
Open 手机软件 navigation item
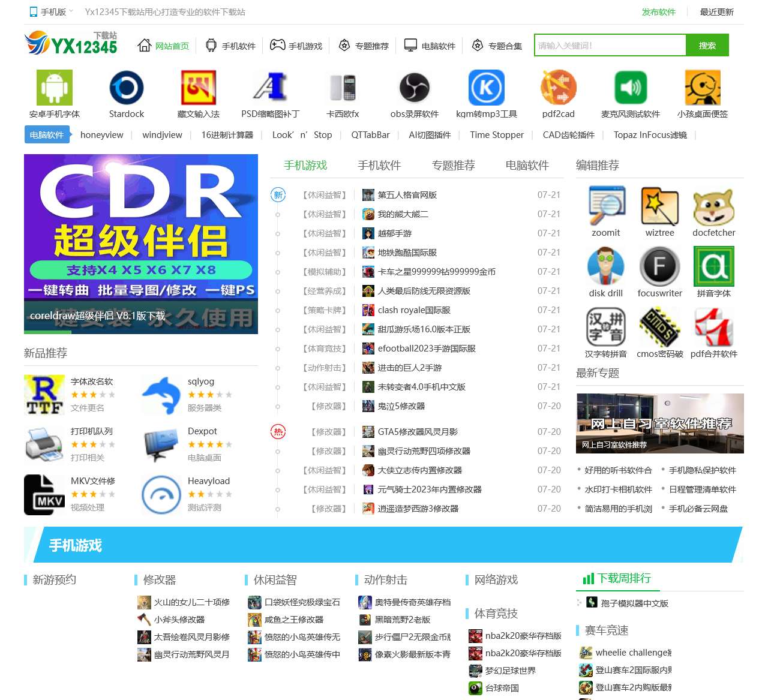click(230, 46)
